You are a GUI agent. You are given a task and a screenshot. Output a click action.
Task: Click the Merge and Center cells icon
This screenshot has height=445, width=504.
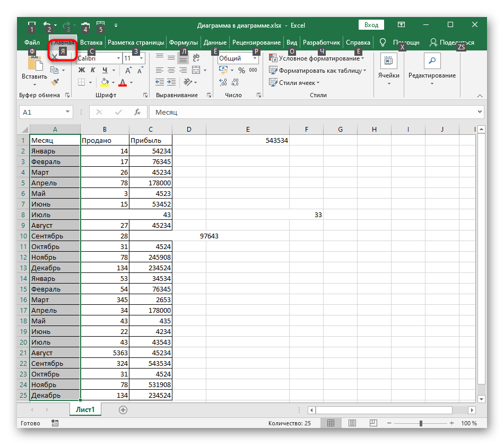pyautogui.click(x=196, y=70)
